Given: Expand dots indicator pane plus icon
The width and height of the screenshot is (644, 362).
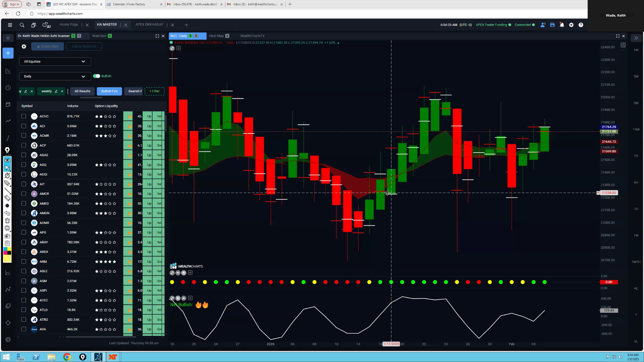Looking at the screenshot, I should coord(190,273).
